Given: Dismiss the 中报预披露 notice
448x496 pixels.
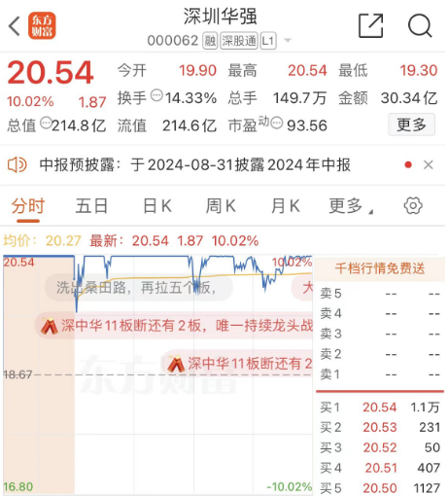Looking at the screenshot, I should pyautogui.click(x=429, y=164).
